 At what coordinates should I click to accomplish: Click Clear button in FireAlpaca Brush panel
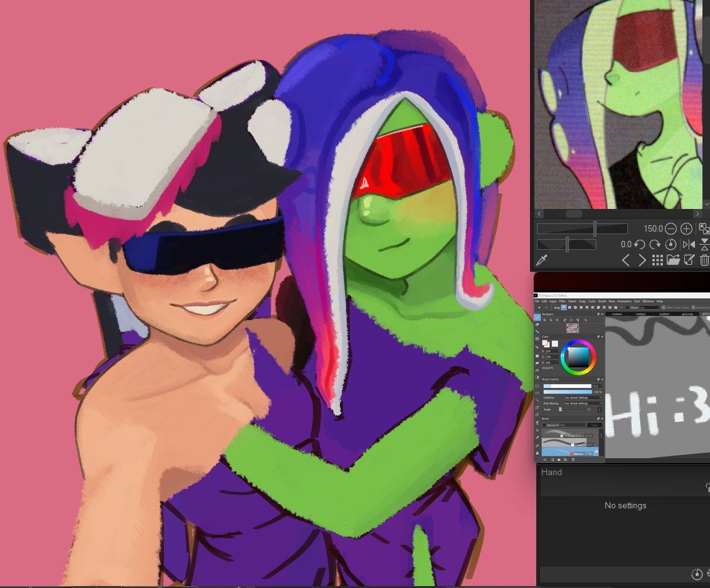click(594, 425)
